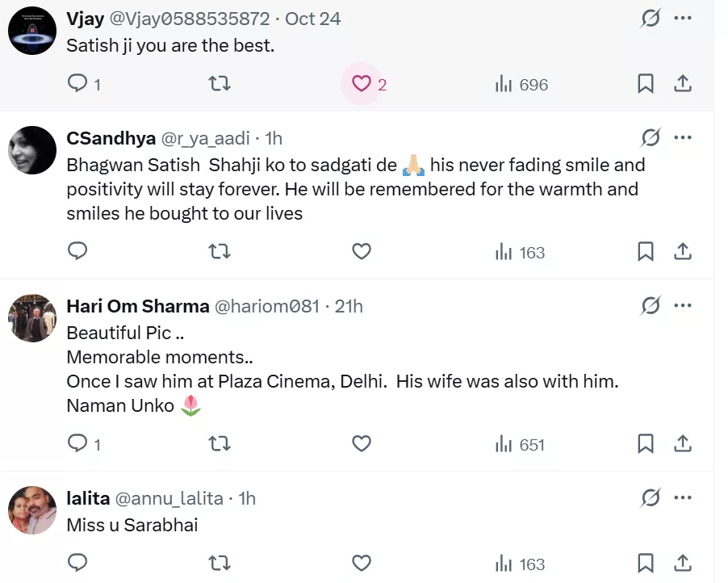
Task: Open CSandhya's profile via display name
Action: [x=111, y=138]
